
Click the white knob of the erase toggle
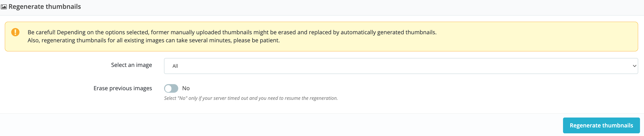pyautogui.click(x=168, y=88)
